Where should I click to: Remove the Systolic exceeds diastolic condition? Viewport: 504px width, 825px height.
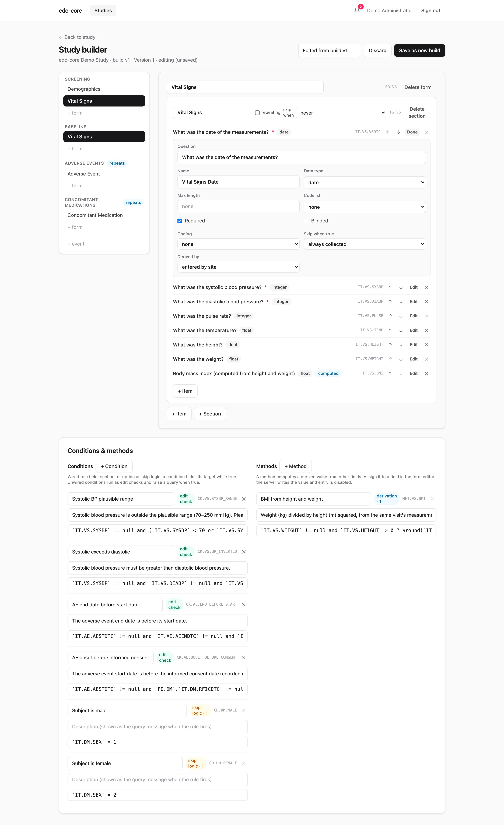(244, 552)
